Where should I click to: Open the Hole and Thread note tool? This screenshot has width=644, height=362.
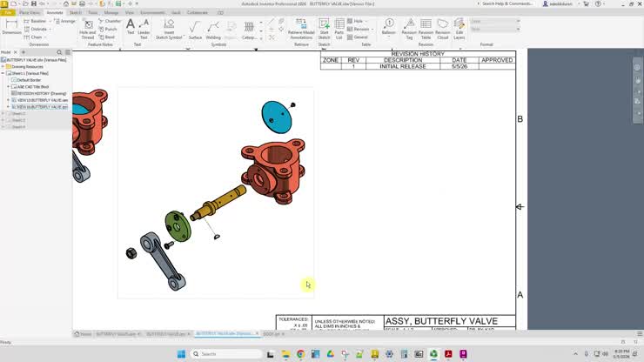coord(88,29)
